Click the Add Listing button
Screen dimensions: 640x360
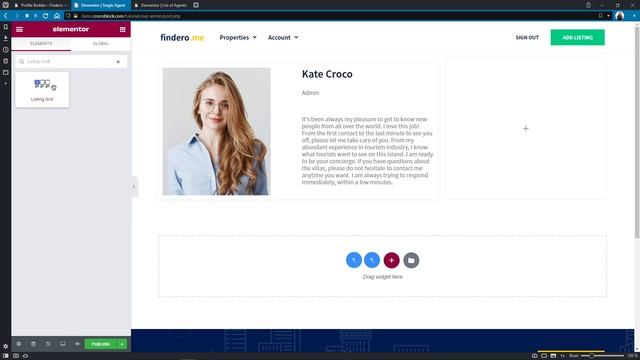[578, 38]
